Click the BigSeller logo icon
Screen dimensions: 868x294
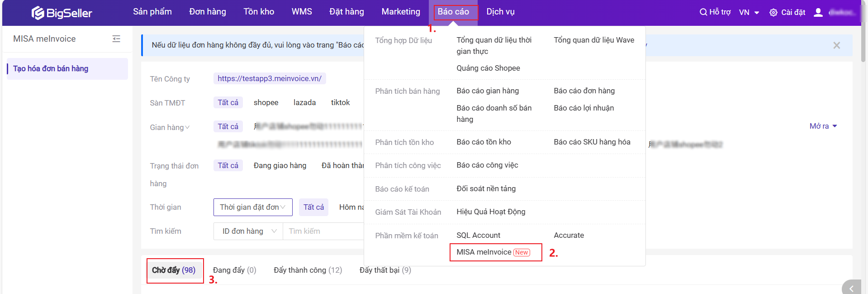point(38,13)
